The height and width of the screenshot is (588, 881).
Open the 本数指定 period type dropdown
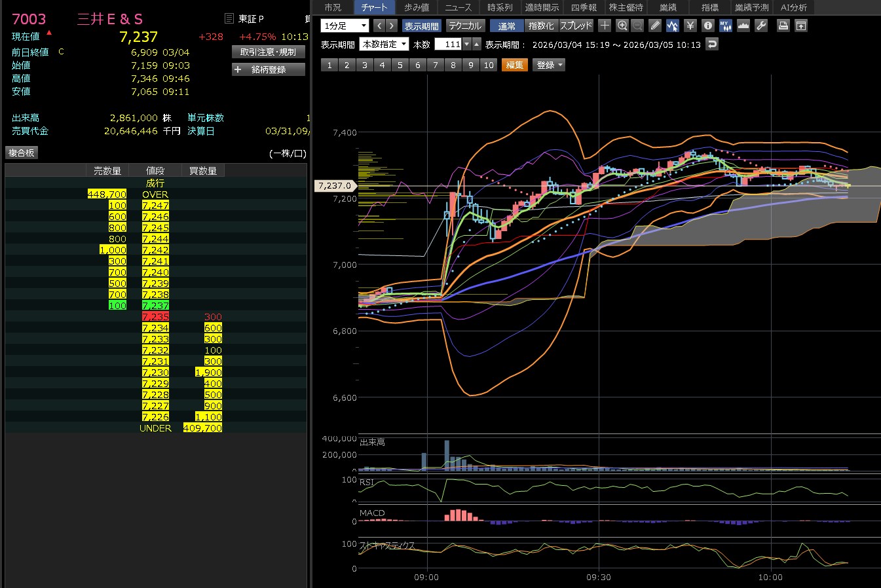click(x=384, y=44)
